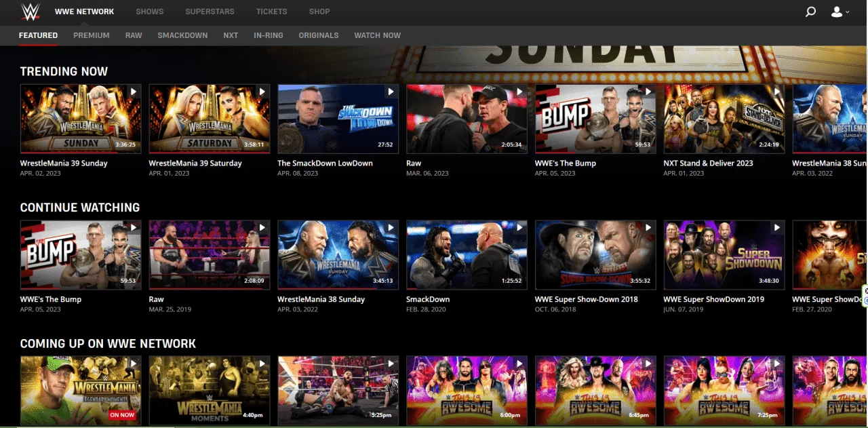The height and width of the screenshot is (428, 868).
Task: Click play icon on SmackDown LowDown thumbnail
Action: click(391, 92)
